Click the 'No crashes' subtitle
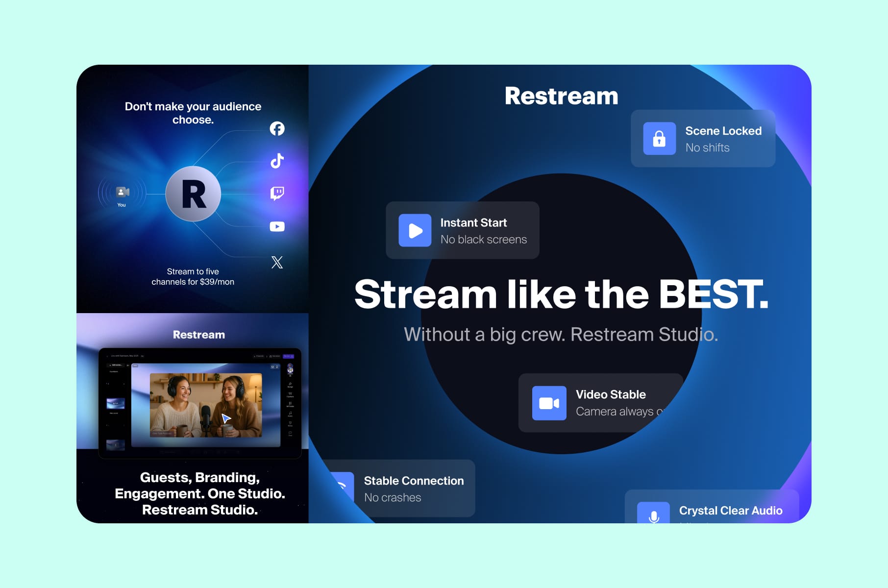 [393, 497]
